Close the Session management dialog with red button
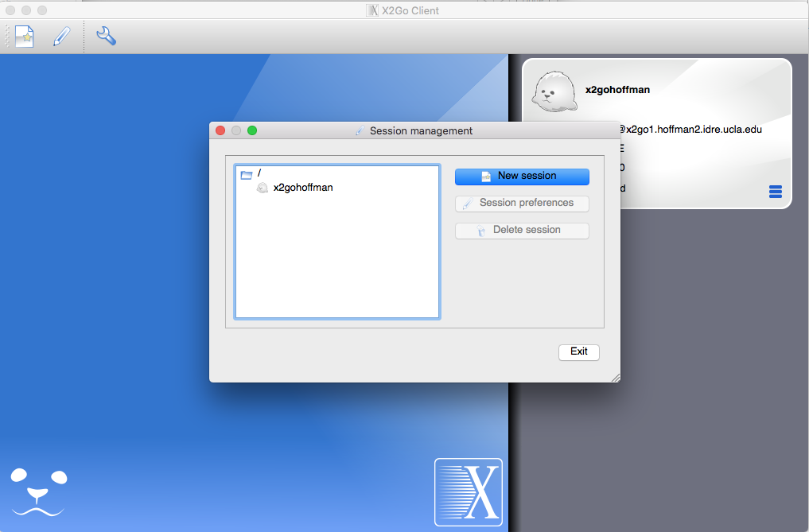The image size is (809, 532). [x=220, y=130]
